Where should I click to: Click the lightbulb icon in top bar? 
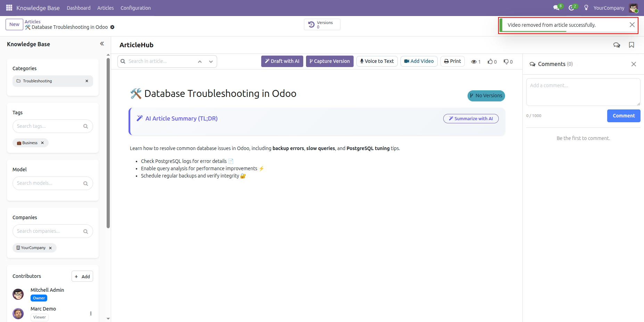[x=586, y=8]
